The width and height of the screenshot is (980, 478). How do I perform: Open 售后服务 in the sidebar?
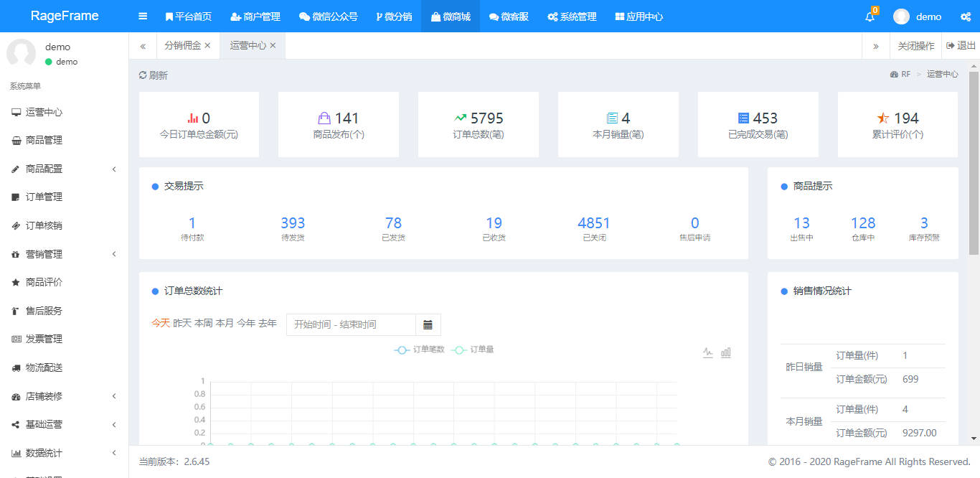point(65,311)
